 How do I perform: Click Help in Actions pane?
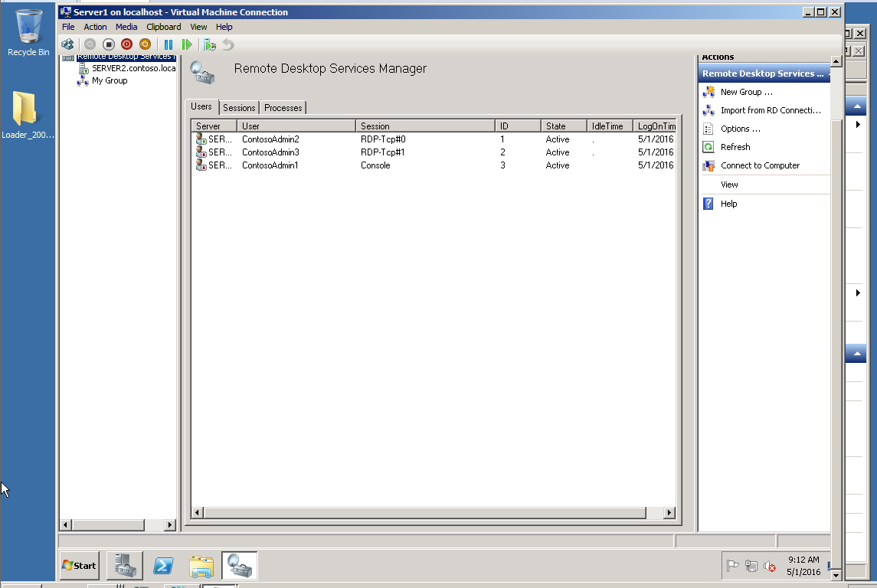[x=728, y=204]
